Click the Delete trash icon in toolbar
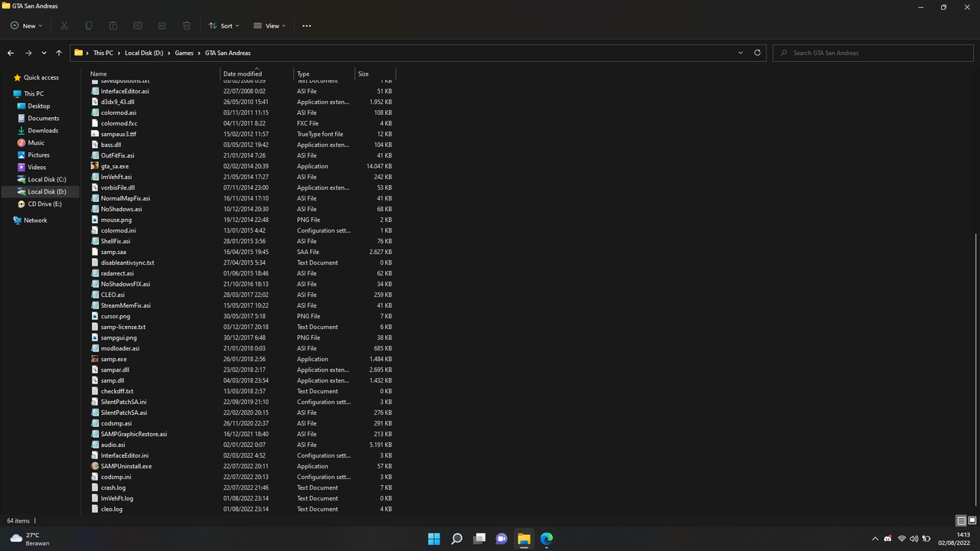 click(187, 26)
